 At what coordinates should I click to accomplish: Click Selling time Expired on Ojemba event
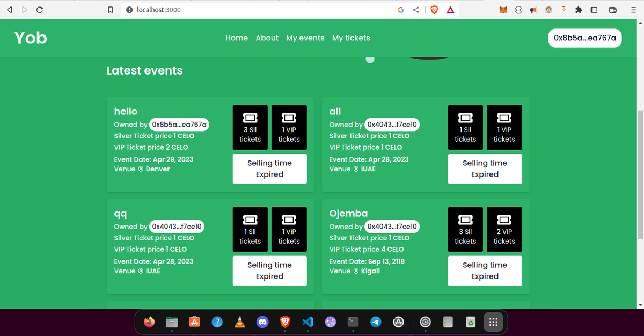point(485,271)
